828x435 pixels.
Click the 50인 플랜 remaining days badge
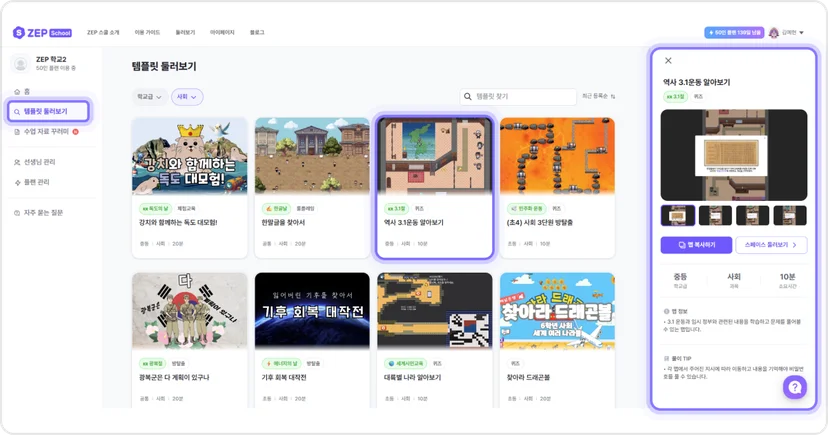734,33
